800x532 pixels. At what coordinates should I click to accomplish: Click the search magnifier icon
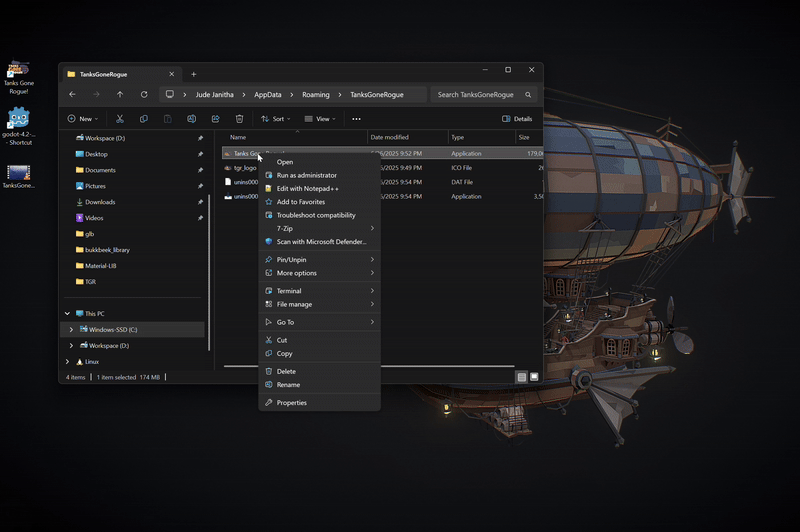click(528, 95)
